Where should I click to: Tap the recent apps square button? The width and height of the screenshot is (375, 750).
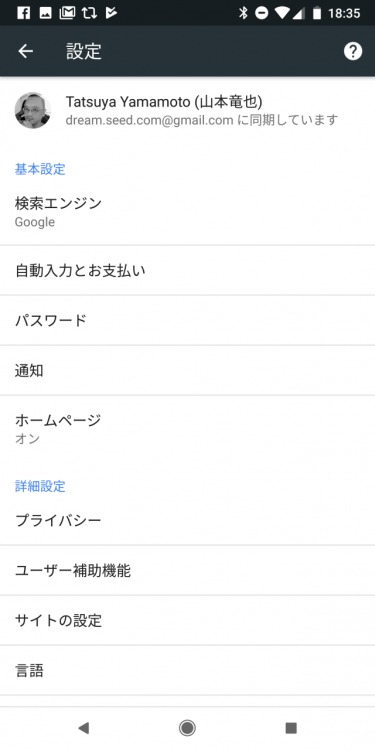(x=291, y=728)
